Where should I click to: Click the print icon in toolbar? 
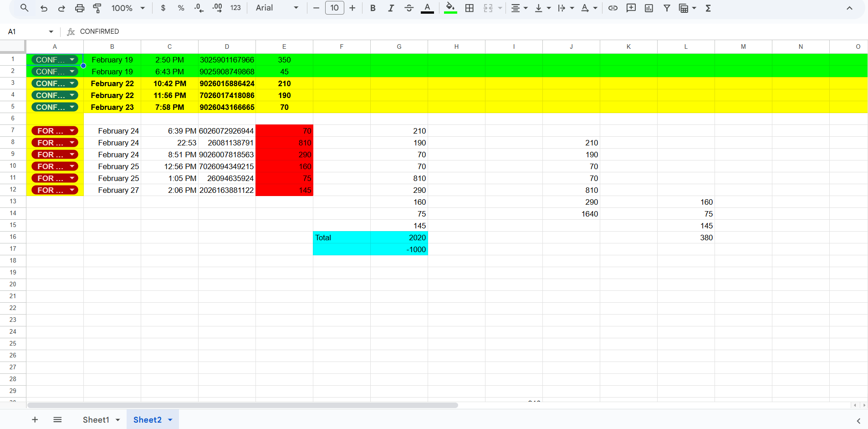(x=80, y=8)
